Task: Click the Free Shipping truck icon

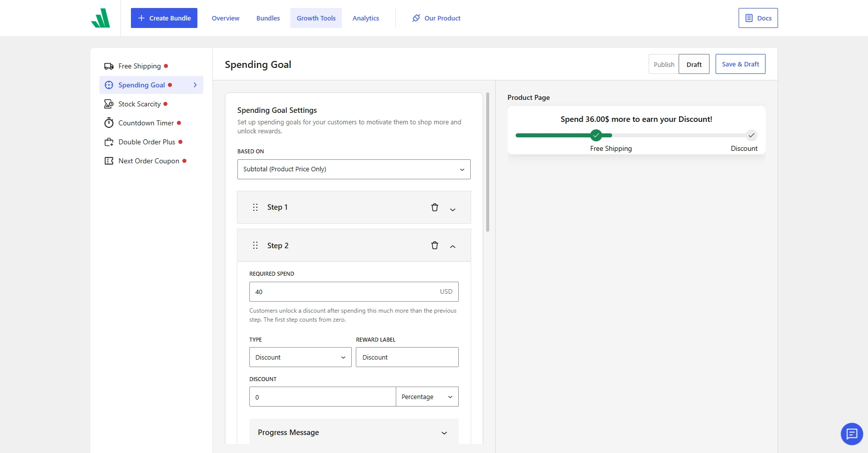Action: click(108, 66)
